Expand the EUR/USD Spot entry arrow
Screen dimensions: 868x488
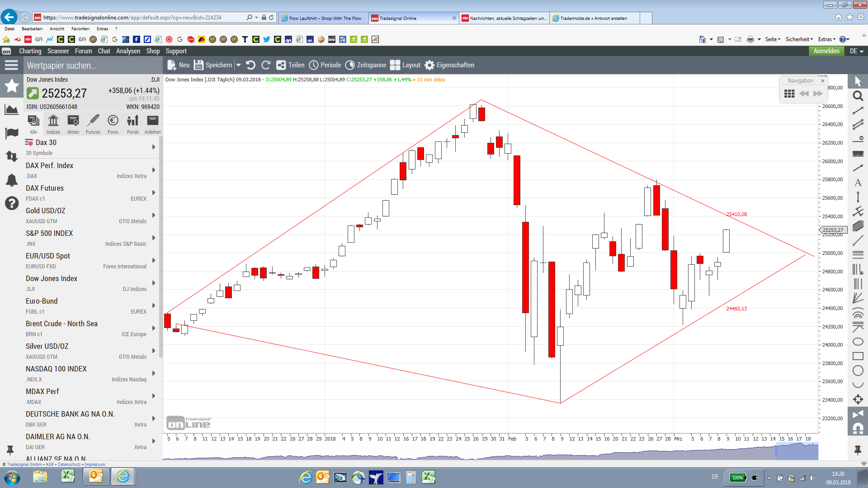pyautogui.click(x=154, y=260)
